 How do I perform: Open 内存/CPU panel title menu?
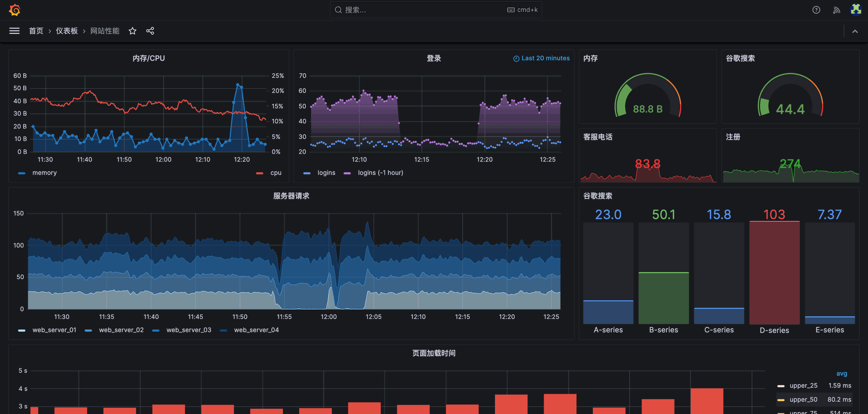(x=148, y=58)
